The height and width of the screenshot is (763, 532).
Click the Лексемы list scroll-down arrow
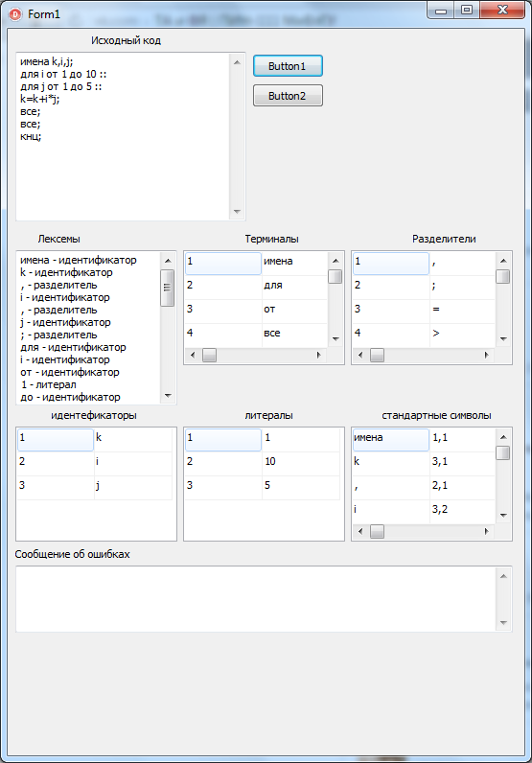coord(168,396)
